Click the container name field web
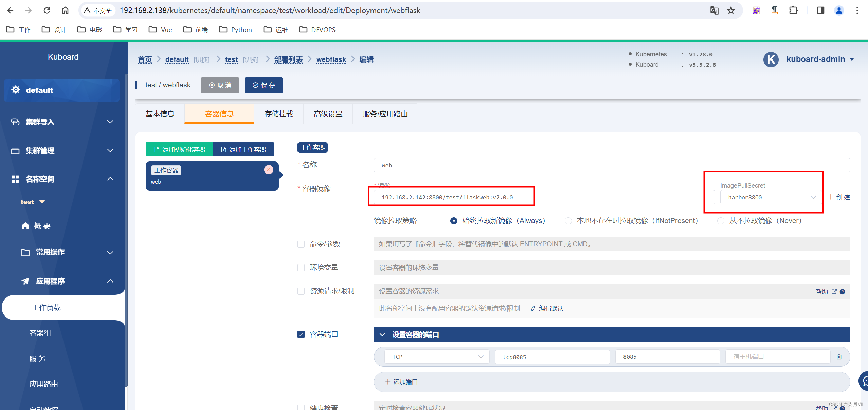This screenshot has width=868, height=410. [x=612, y=165]
